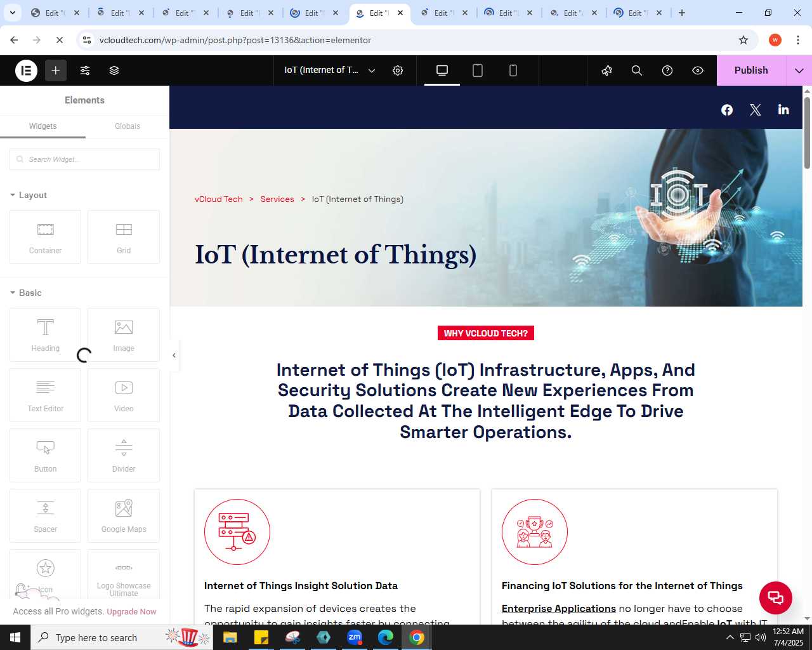Image resolution: width=812 pixels, height=650 pixels.
Task: Open the Windows Start menu
Action: 15,637
